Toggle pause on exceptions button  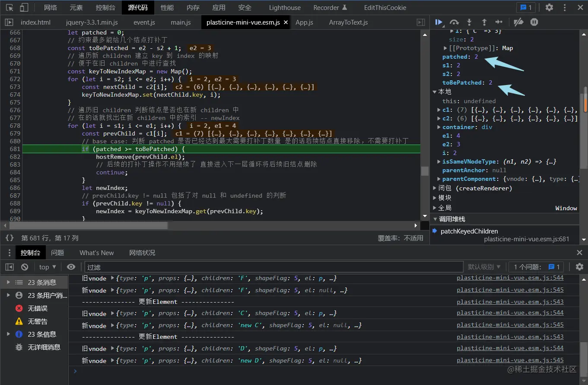click(x=534, y=22)
